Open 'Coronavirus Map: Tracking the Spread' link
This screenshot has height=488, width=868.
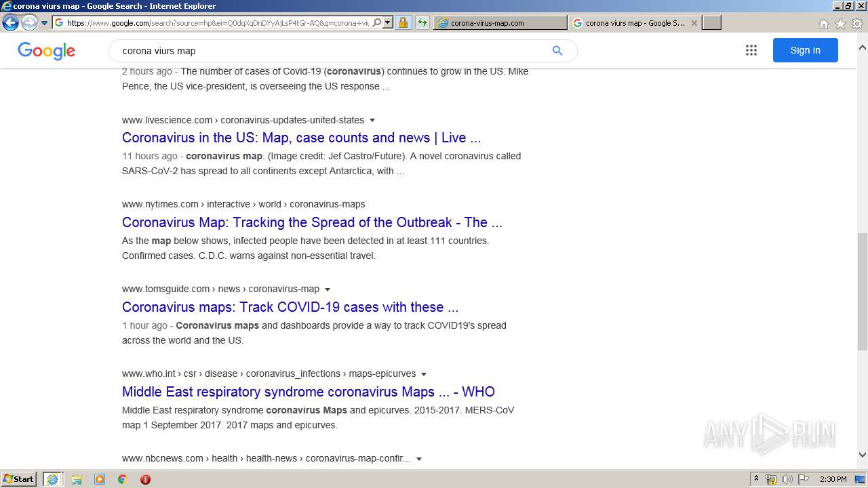(x=312, y=222)
